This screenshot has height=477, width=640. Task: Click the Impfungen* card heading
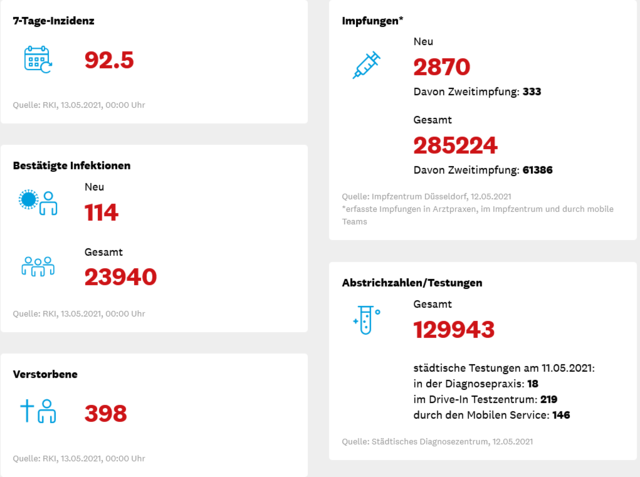click(372, 21)
